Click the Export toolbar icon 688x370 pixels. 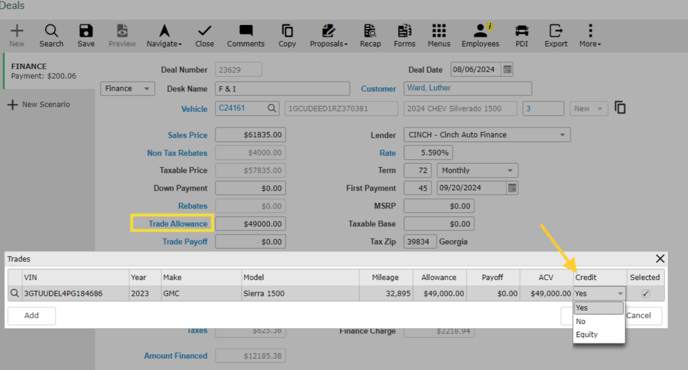(556, 36)
